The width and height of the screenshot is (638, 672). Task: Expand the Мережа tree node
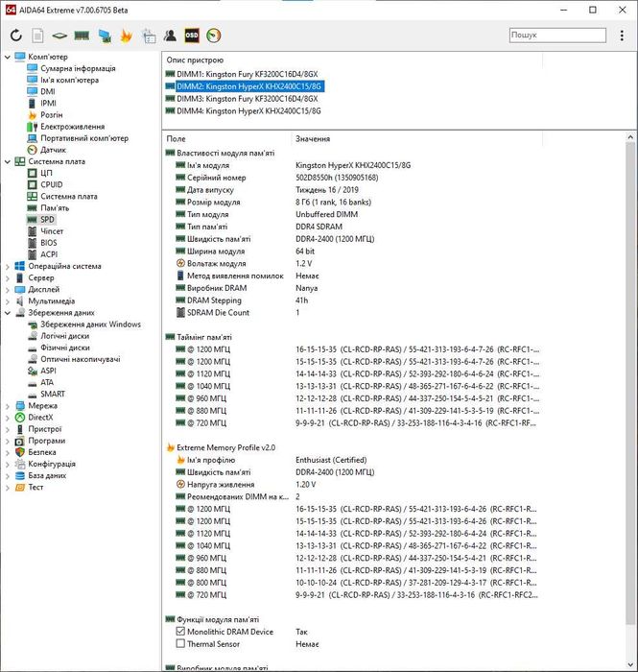pos(7,406)
